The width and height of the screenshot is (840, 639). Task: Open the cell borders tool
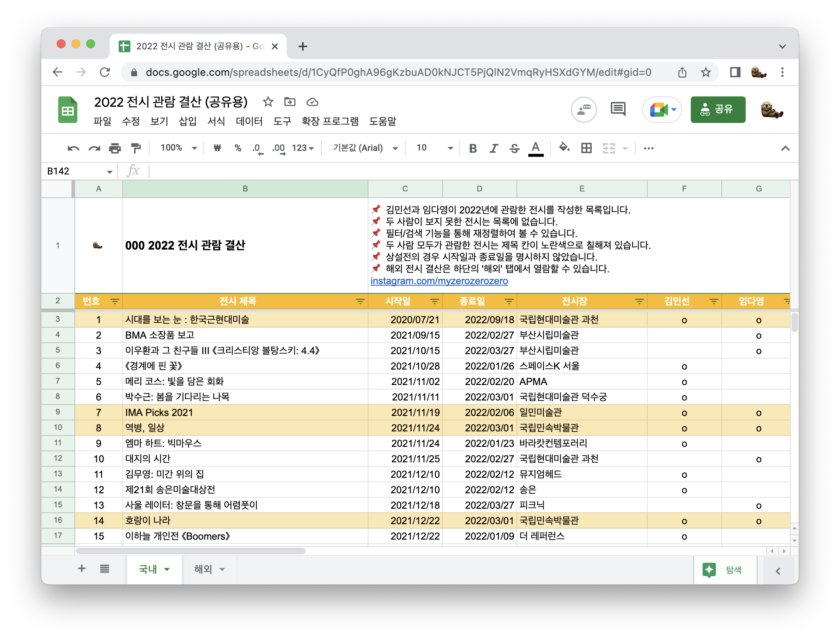pyautogui.click(x=586, y=148)
